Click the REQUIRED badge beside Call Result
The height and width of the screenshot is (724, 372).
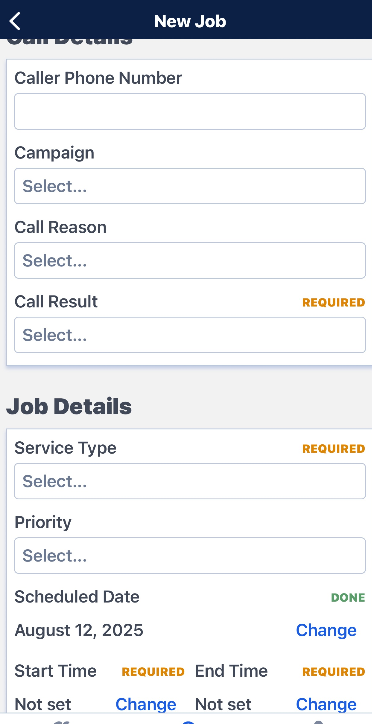tap(334, 302)
